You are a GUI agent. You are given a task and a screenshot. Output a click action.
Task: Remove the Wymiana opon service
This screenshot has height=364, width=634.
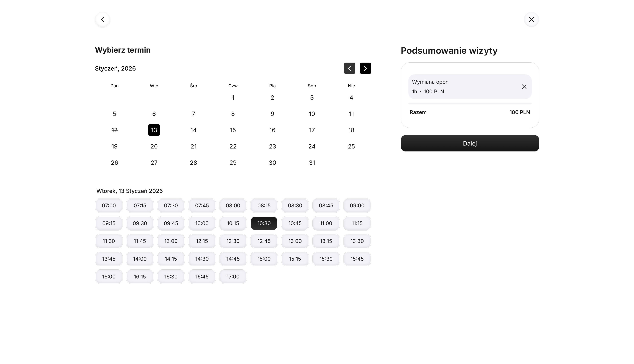(524, 86)
